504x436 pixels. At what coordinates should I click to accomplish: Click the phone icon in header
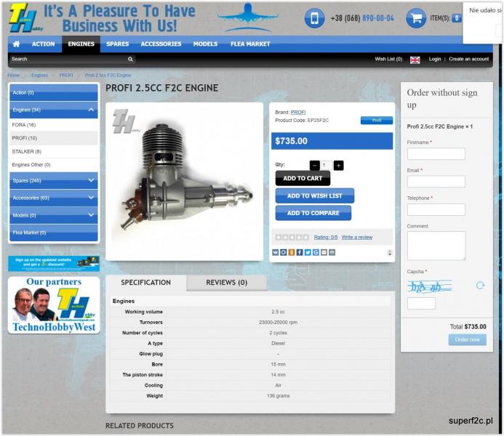click(314, 18)
